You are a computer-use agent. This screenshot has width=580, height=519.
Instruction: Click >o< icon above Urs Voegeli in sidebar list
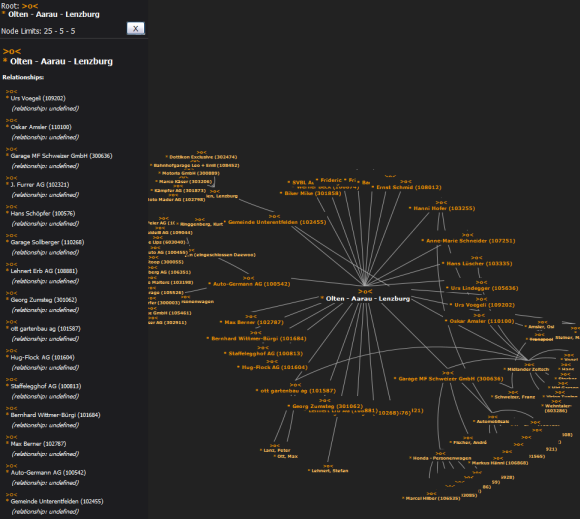coord(11,91)
